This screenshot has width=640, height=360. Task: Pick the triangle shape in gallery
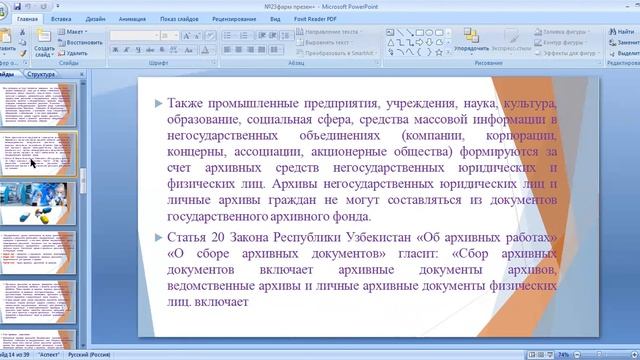point(390,42)
